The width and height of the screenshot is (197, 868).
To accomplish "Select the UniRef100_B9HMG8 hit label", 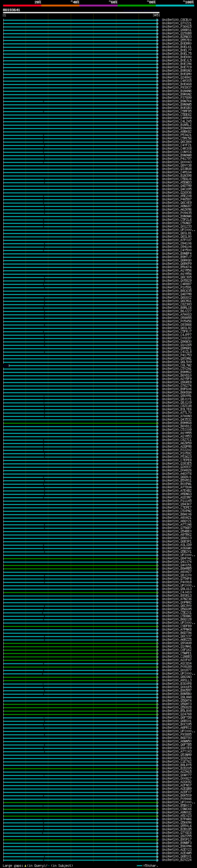I will point(176,423).
